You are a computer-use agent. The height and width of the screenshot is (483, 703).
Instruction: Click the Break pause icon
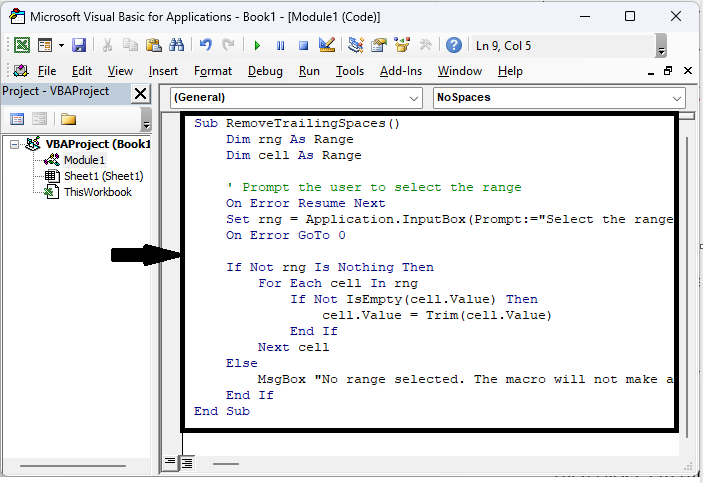[281, 46]
